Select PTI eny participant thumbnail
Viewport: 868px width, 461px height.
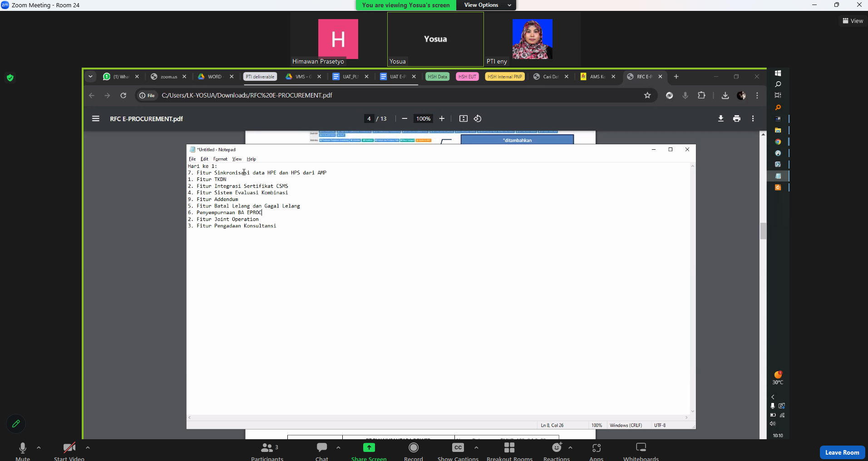[532, 39]
